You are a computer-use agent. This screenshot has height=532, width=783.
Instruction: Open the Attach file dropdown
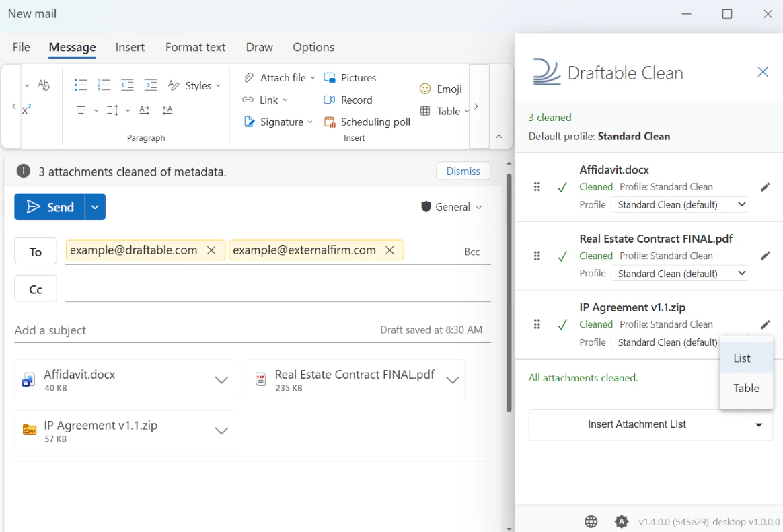click(313, 78)
